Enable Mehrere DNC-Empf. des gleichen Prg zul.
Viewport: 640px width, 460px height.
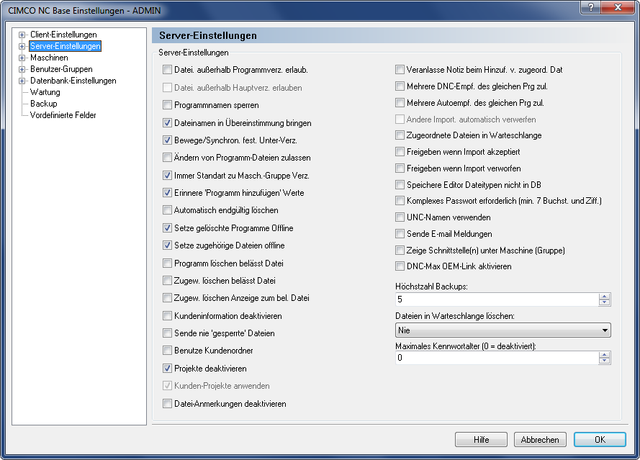tap(400, 87)
